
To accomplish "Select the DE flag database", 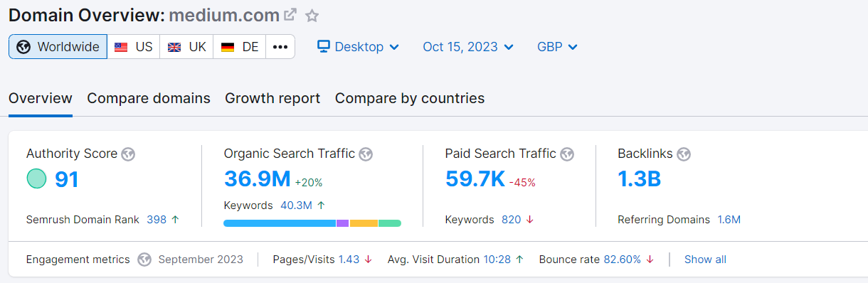I will [240, 47].
